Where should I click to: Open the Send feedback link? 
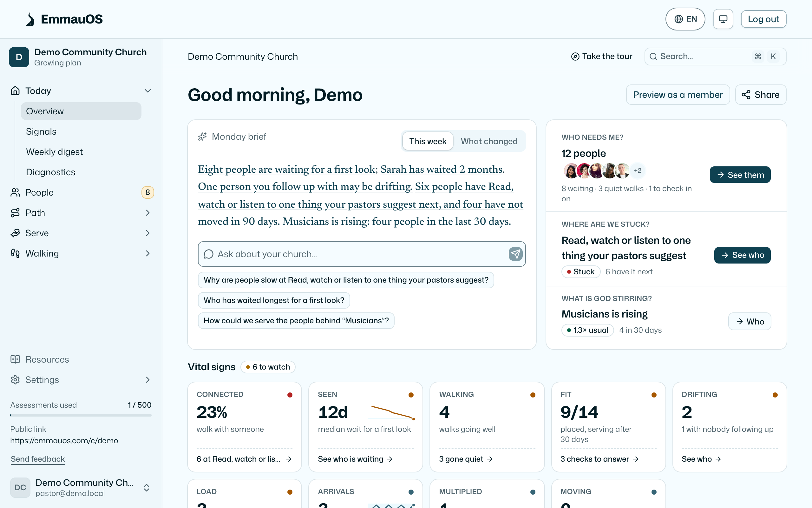pyautogui.click(x=37, y=459)
